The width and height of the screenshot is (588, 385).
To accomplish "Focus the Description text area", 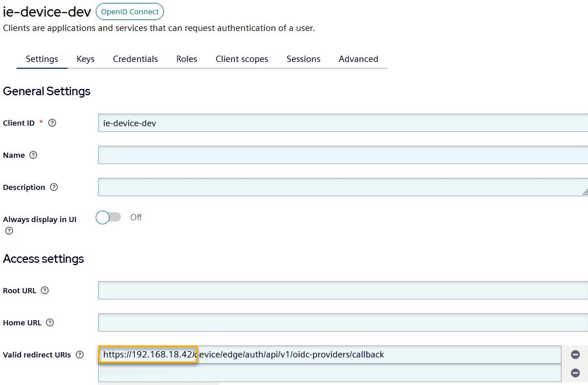I will (343, 187).
